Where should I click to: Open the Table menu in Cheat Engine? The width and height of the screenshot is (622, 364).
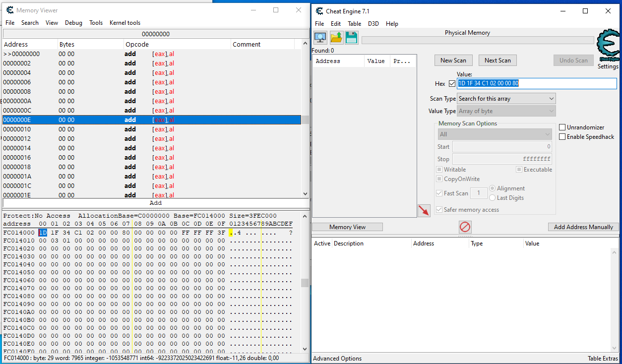pyautogui.click(x=354, y=23)
